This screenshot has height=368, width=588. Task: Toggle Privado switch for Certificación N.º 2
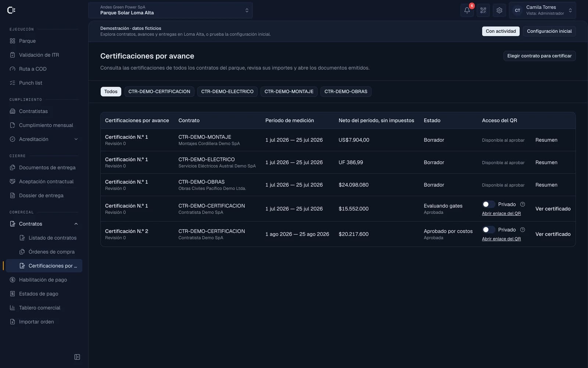(488, 230)
